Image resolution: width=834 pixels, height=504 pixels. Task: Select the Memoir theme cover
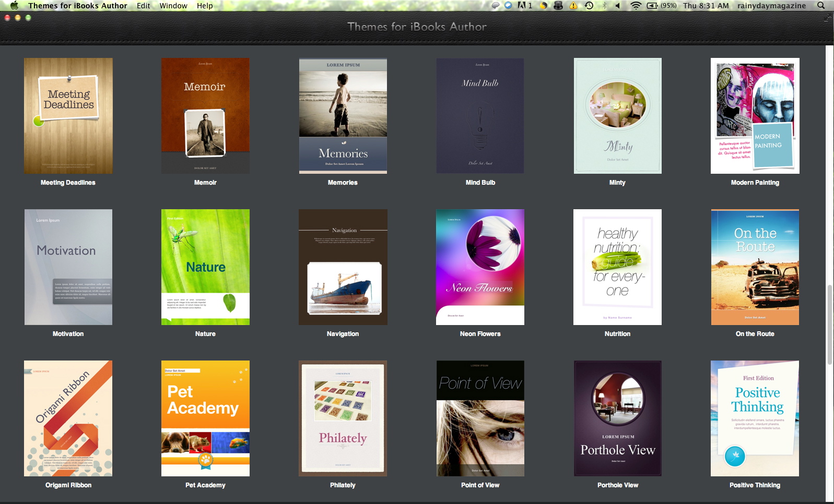pos(205,116)
